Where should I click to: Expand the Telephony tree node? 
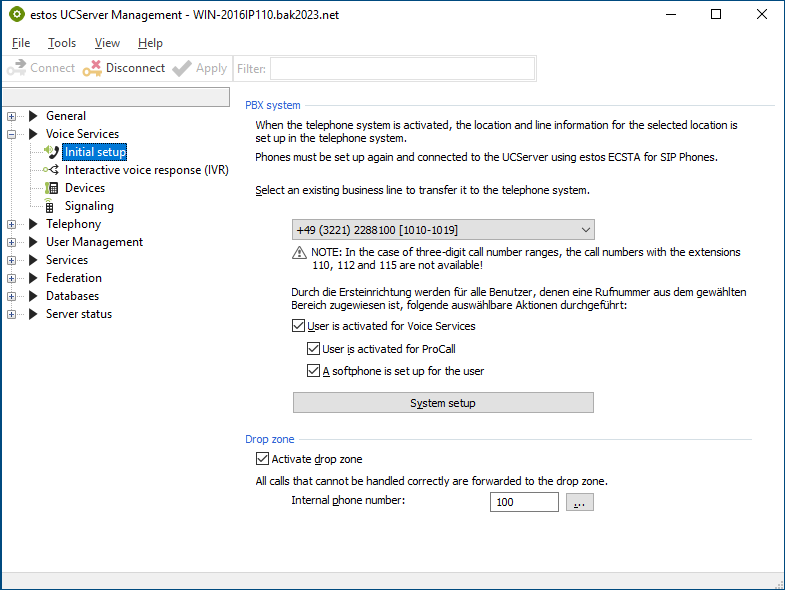[x=12, y=224]
